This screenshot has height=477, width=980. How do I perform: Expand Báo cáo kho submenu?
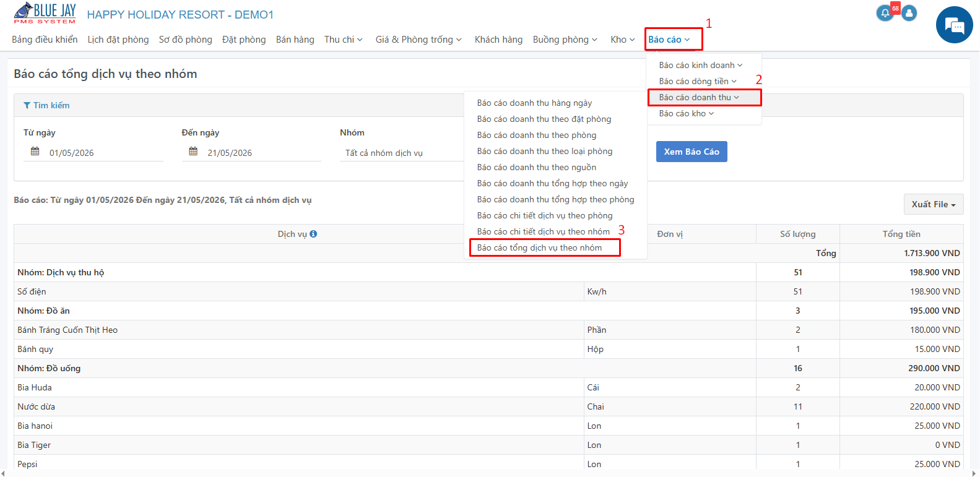click(687, 113)
